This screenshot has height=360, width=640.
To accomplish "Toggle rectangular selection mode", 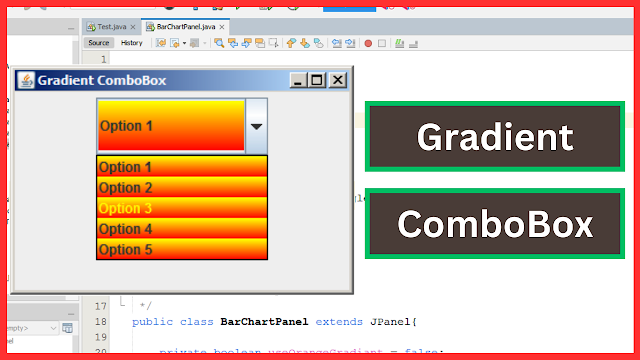I will (x=273, y=43).
